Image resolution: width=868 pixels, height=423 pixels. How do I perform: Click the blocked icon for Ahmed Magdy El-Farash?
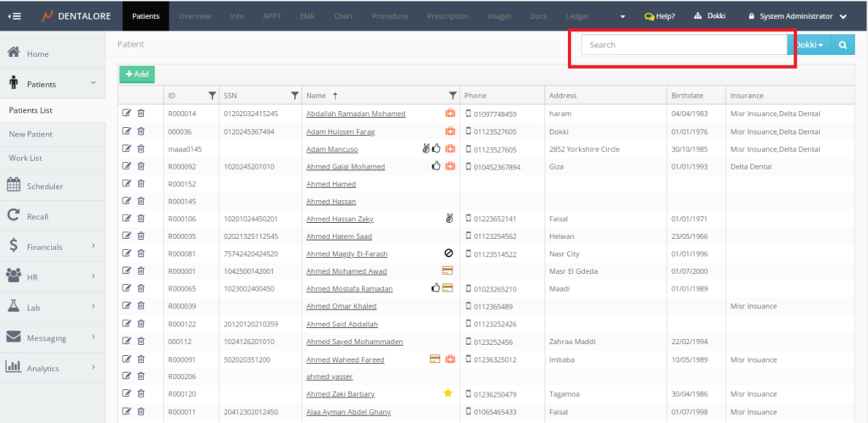(x=448, y=253)
